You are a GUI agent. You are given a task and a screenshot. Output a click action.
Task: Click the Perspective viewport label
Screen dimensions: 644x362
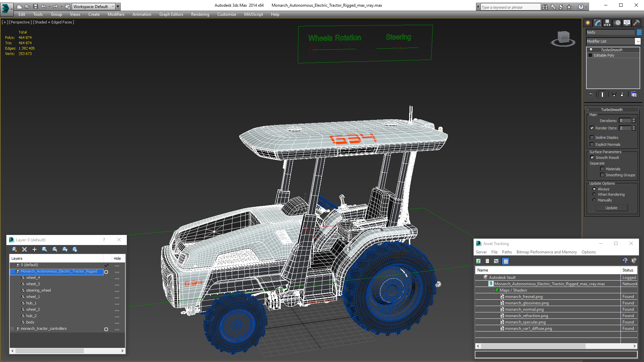tap(20, 22)
